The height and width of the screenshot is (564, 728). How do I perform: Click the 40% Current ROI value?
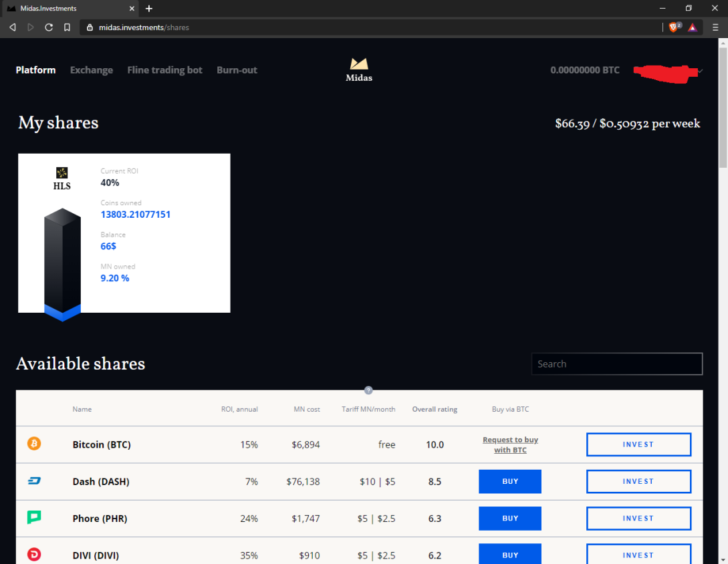tap(110, 182)
